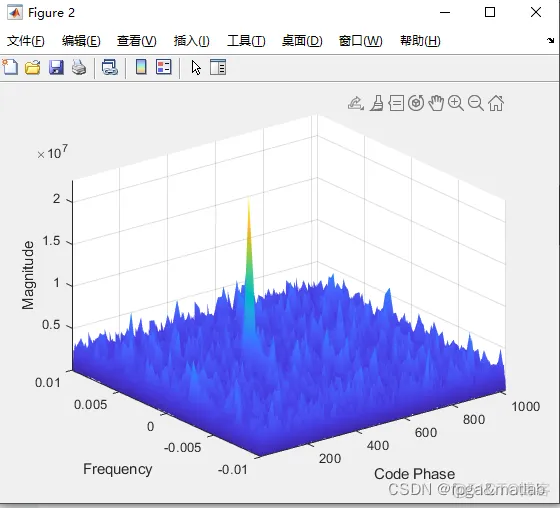
Task: Click the 0.005 Frequency tick label
Action: pos(90,405)
